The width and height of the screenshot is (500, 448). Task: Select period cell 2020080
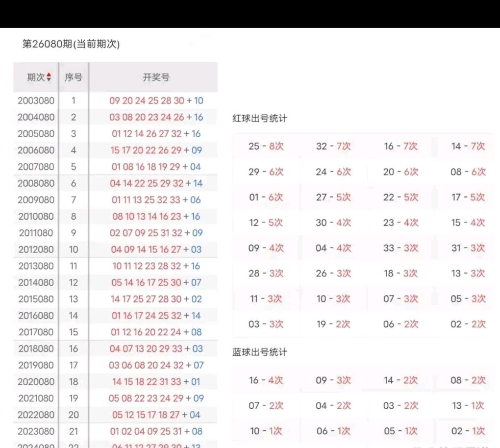click(36, 382)
